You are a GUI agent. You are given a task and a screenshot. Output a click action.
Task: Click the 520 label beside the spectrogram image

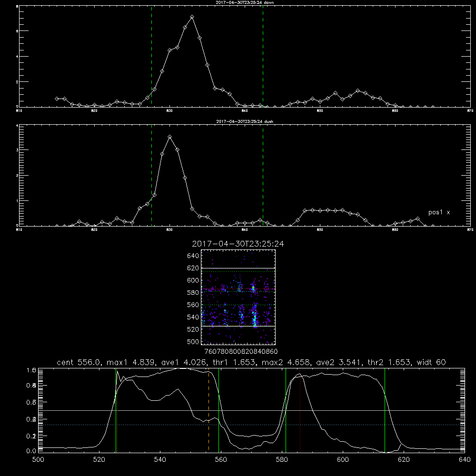(x=193, y=329)
